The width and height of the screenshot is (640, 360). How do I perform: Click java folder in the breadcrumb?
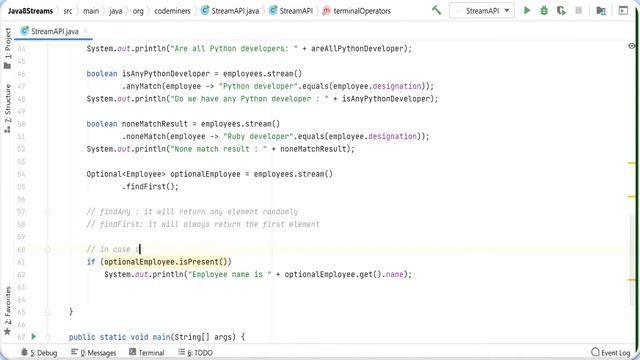click(116, 11)
